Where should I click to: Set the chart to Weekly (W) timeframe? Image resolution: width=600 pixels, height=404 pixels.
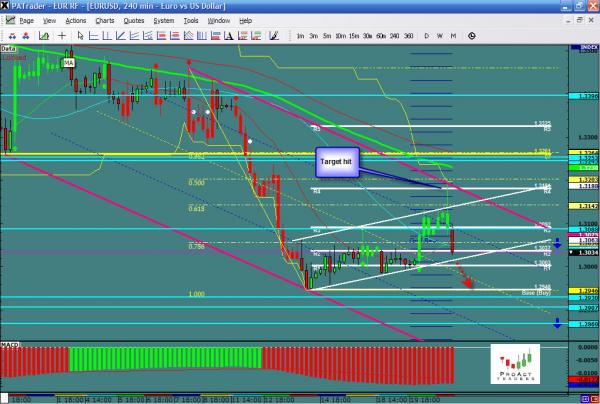coord(440,35)
